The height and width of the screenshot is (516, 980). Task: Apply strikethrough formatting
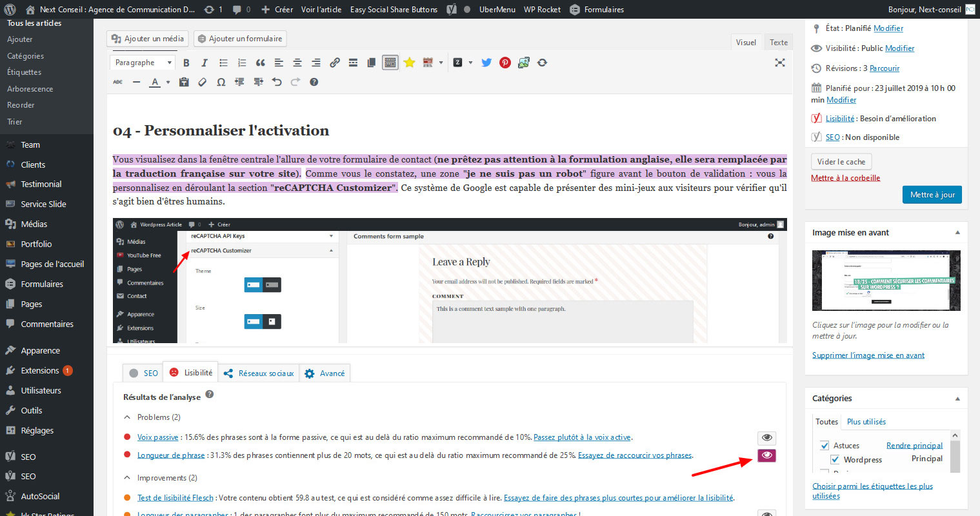118,82
